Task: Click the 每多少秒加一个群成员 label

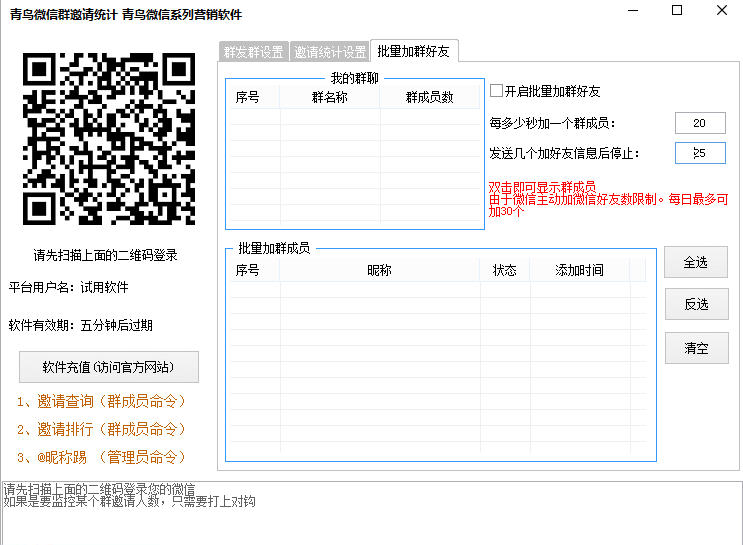Action: pyautogui.click(x=552, y=124)
